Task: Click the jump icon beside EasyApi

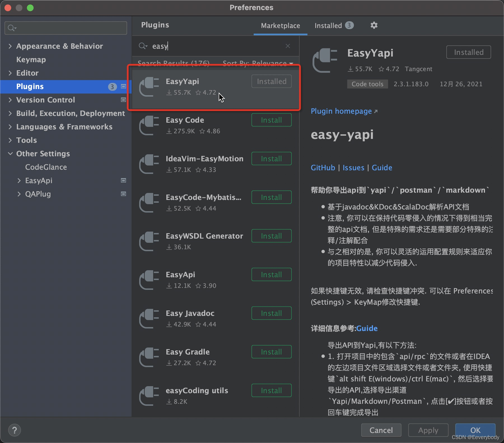Action: coord(123,181)
